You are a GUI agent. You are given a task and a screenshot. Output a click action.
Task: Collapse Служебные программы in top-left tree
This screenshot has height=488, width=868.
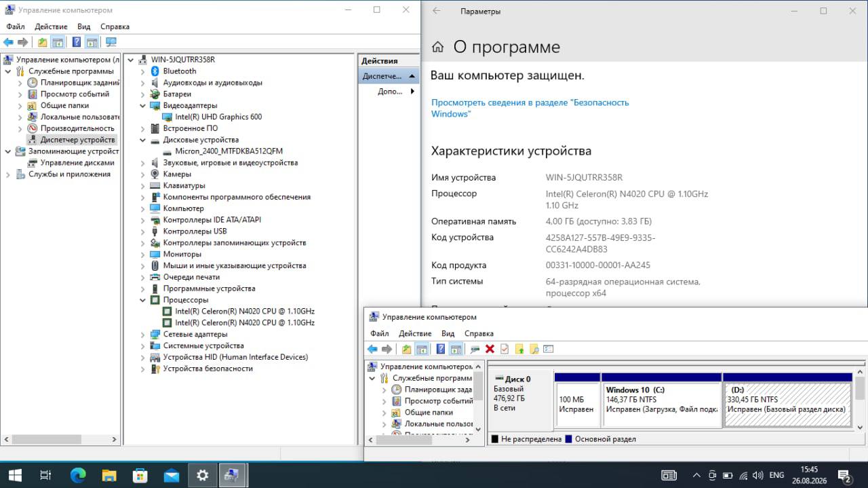point(8,71)
